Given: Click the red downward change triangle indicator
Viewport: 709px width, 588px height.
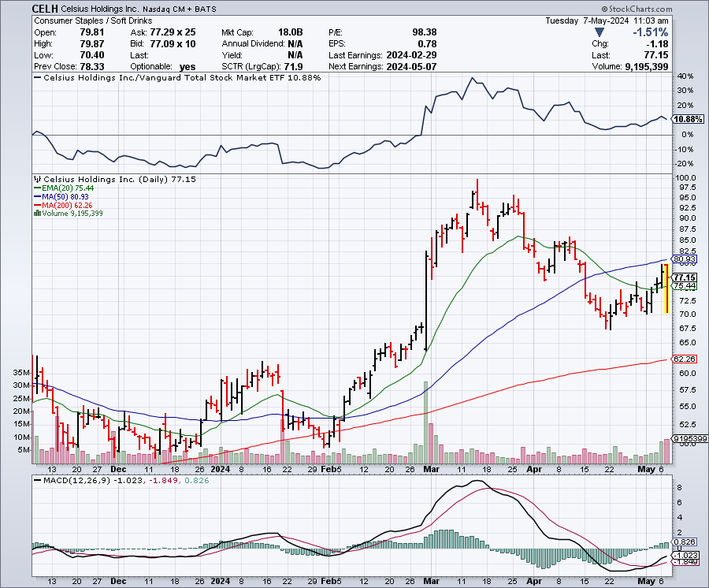Looking at the screenshot, I should 599,32.
